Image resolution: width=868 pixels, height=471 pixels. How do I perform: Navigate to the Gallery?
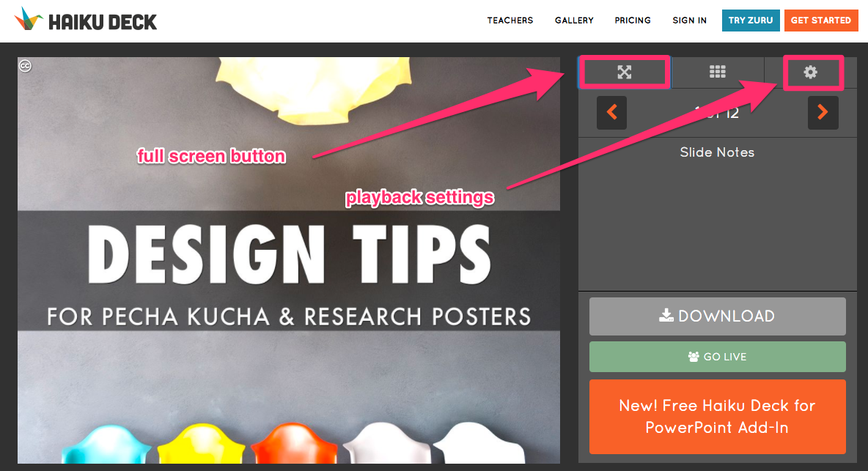[x=574, y=21]
